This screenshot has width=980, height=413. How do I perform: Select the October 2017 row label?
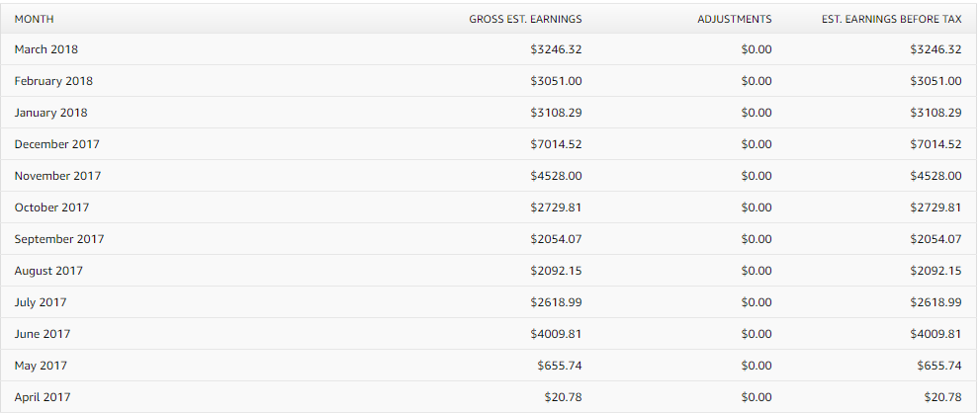tap(51, 207)
